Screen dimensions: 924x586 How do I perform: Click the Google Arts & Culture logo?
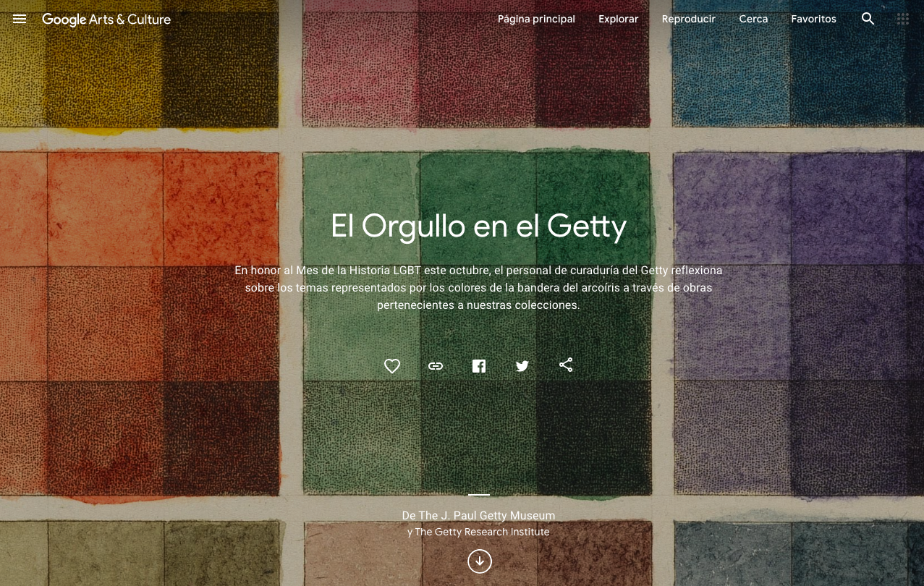[x=106, y=20]
